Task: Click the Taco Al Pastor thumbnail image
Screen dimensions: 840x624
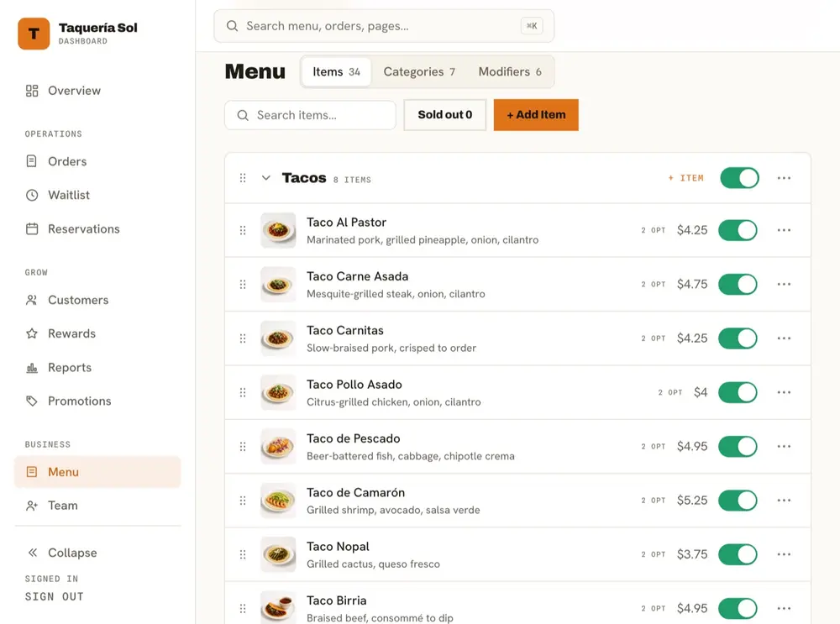Action: (x=278, y=230)
